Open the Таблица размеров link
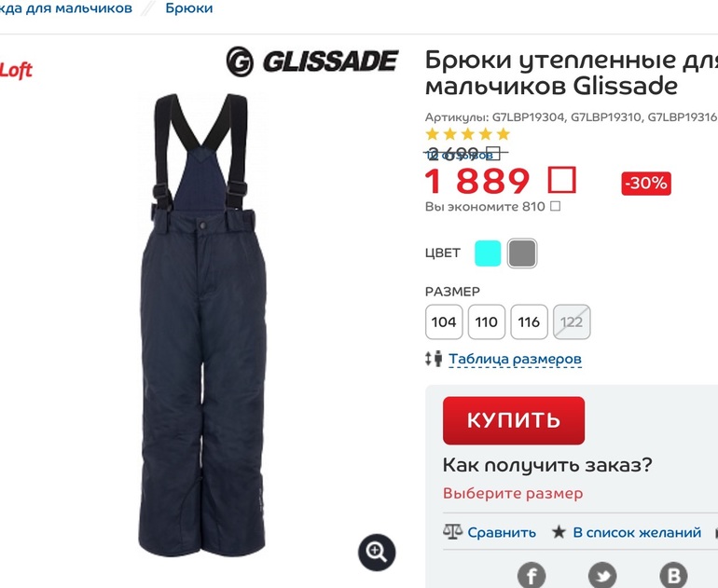Viewport: 718px width, 588px height. click(x=515, y=359)
